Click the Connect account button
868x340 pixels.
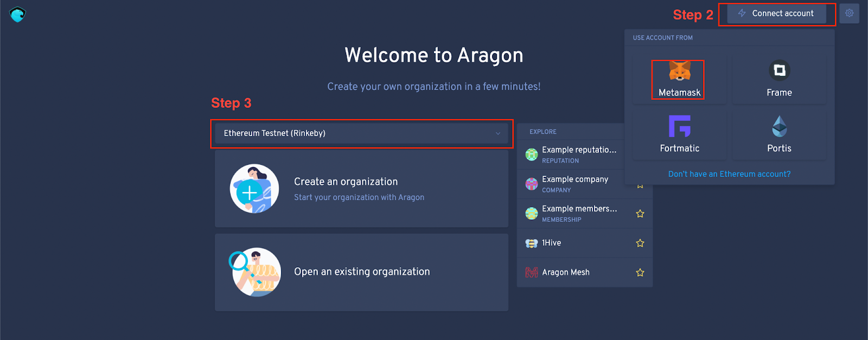pos(776,14)
